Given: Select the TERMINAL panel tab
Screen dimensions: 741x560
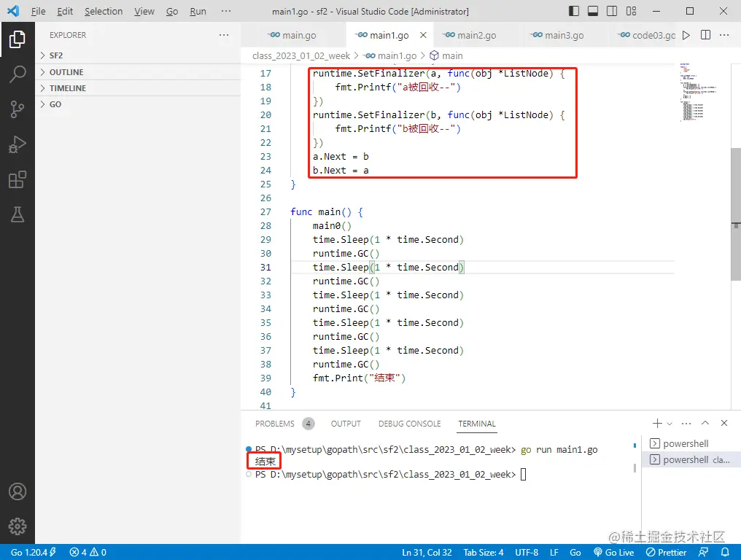Looking at the screenshot, I should click(x=477, y=424).
